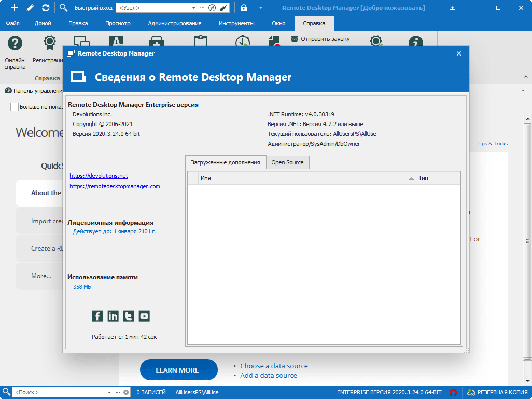Expand the quick connect host dropdown
The image size is (532, 399).
194,8
